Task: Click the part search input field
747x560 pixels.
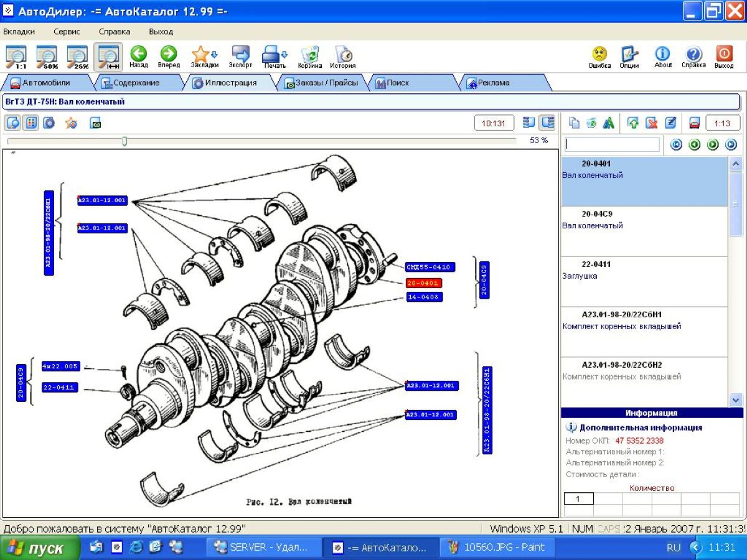Action: click(612, 145)
